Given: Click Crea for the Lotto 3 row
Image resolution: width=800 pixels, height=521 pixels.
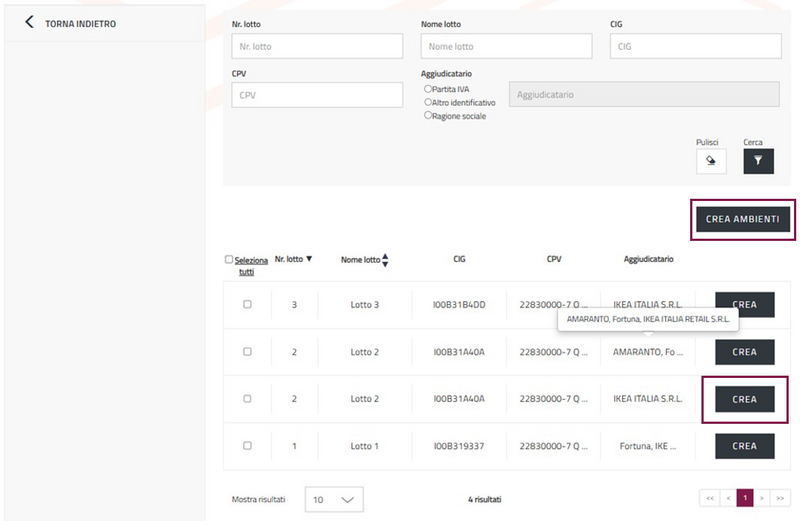Looking at the screenshot, I should [744, 304].
